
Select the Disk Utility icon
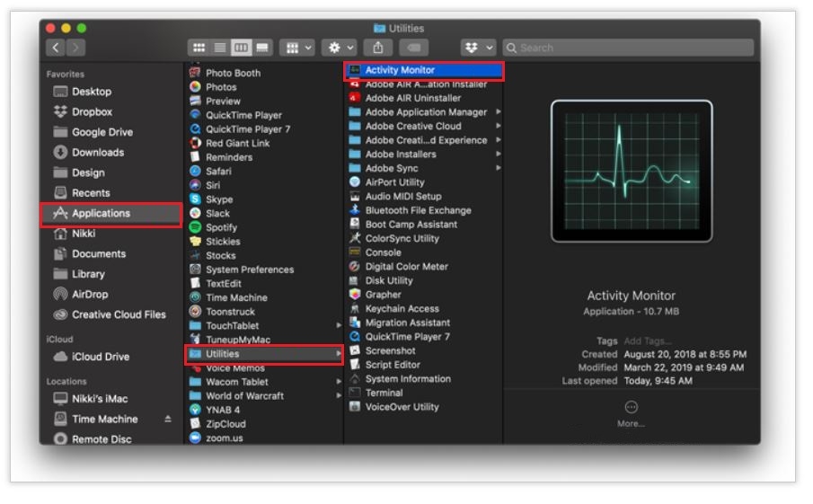[355, 280]
